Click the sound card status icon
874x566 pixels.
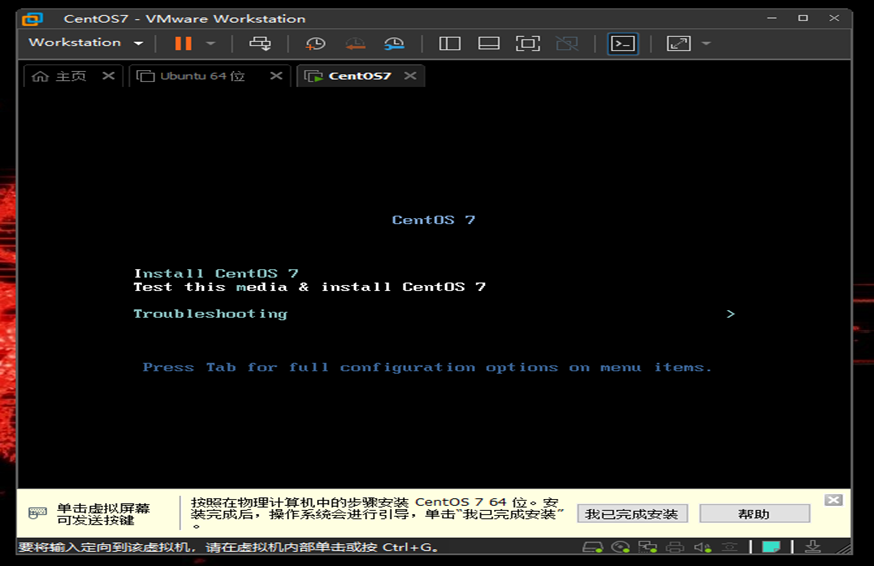point(702,547)
